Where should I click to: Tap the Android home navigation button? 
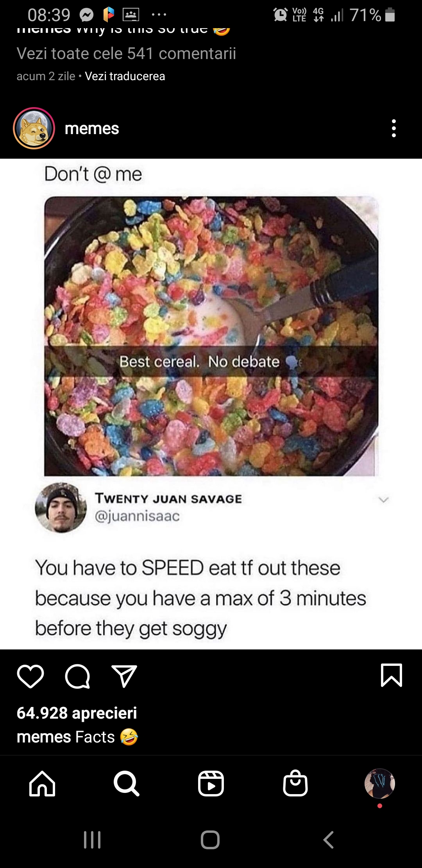[x=210, y=840]
